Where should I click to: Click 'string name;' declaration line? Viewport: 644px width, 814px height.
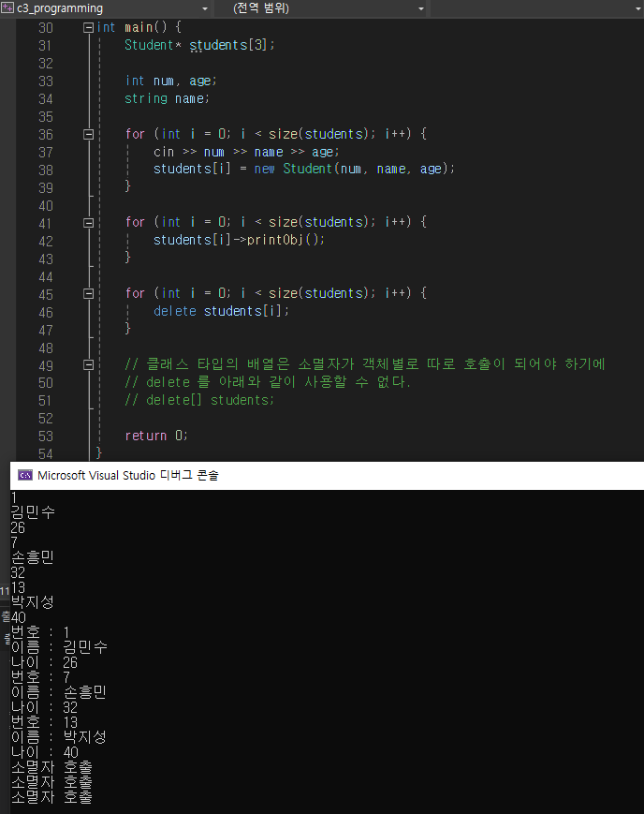(168, 98)
